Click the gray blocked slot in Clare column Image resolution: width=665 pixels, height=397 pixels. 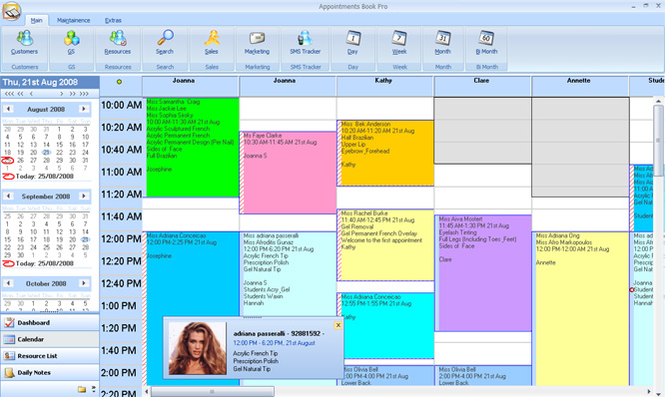coord(483,131)
